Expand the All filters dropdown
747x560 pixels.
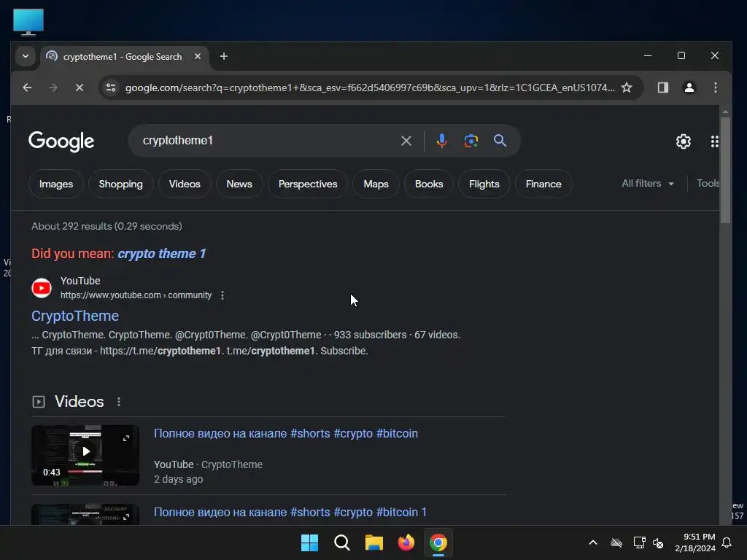(648, 183)
